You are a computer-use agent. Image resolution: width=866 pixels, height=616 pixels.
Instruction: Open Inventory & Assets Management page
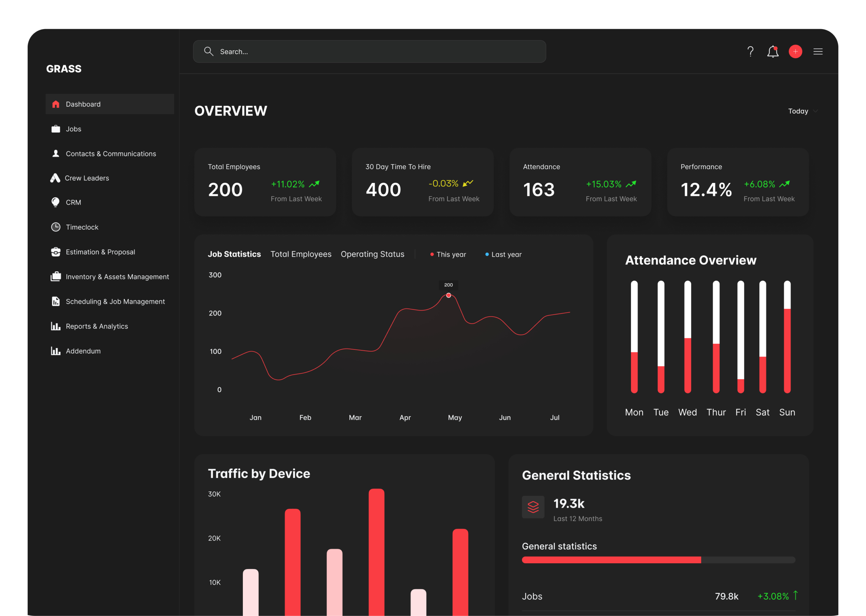[117, 277]
